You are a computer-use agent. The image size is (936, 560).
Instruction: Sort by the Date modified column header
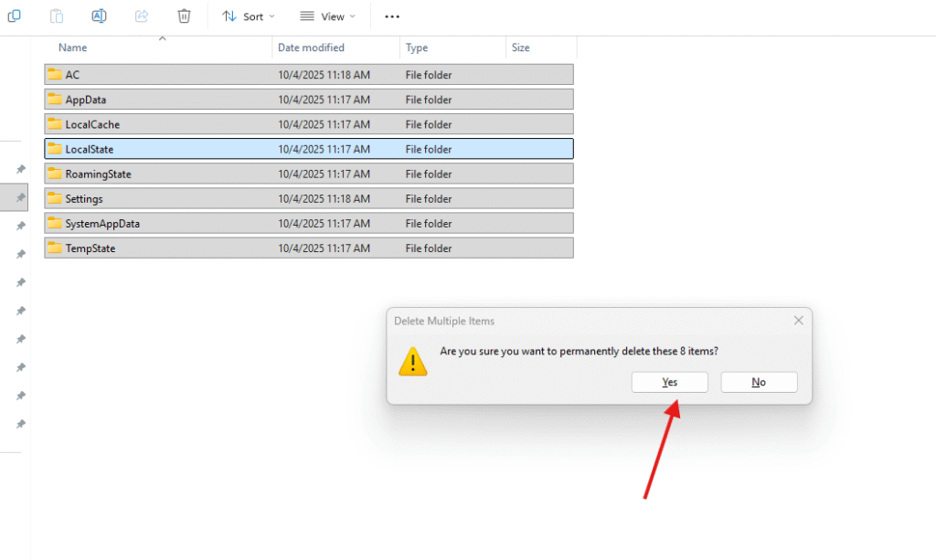coord(311,48)
